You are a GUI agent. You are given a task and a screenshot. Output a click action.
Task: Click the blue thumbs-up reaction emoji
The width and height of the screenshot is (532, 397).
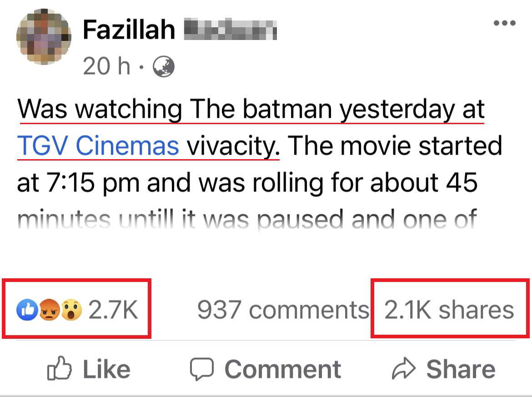(25, 310)
